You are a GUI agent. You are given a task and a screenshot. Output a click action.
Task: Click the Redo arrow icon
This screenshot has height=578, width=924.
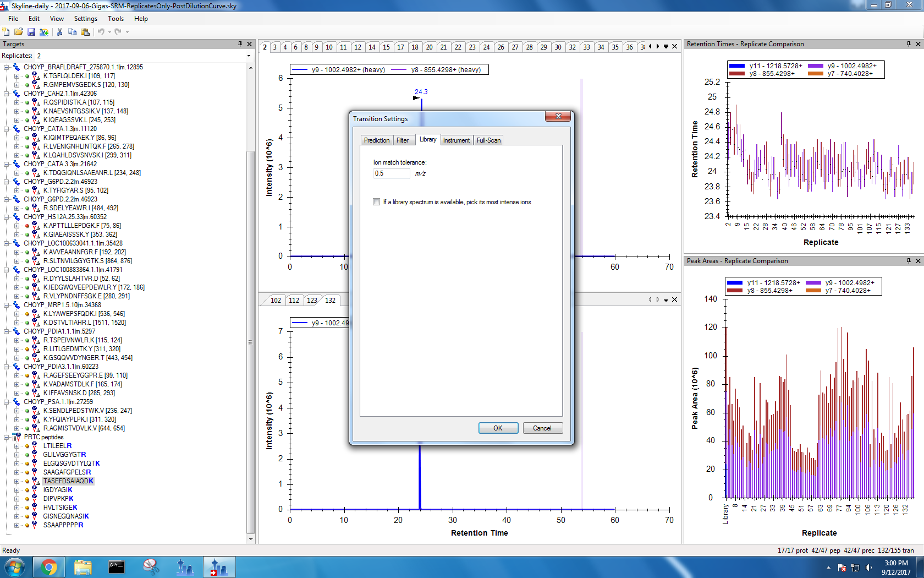click(118, 32)
